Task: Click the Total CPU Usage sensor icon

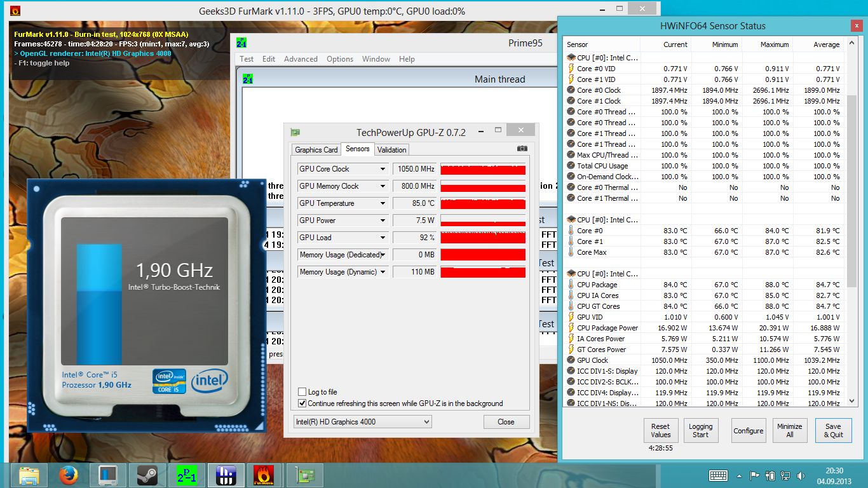Action: coord(571,166)
